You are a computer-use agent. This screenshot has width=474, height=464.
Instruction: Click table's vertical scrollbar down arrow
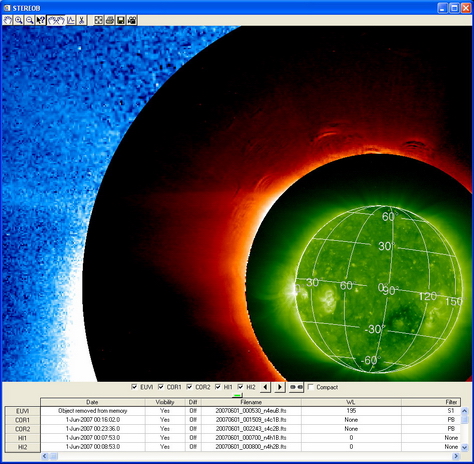465,447
